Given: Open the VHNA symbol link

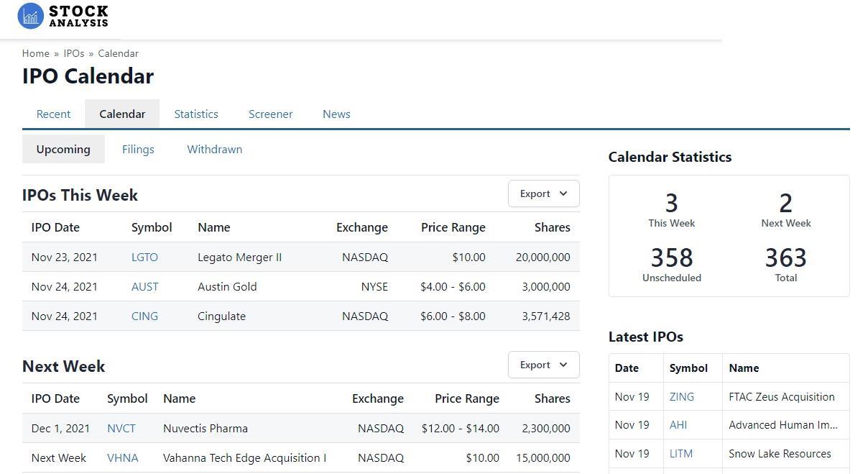Looking at the screenshot, I should (123, 457).
